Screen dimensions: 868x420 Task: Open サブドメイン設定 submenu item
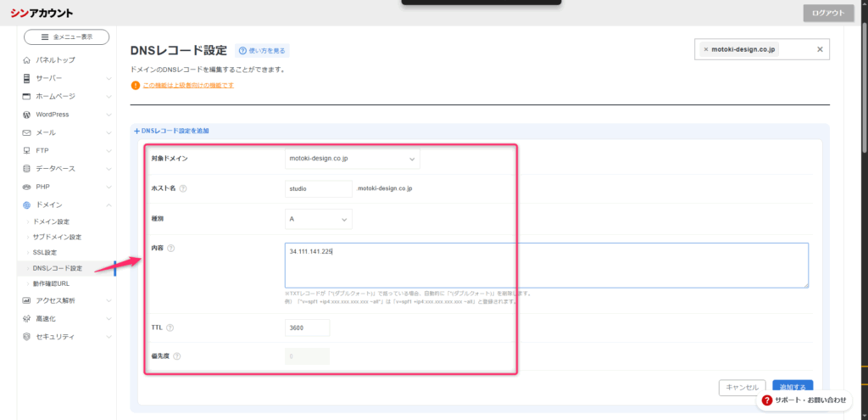(x=57, y=237)
